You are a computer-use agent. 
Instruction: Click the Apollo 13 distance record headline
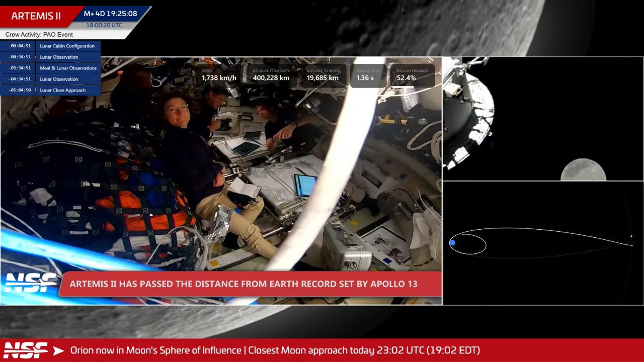coord(244,284)
